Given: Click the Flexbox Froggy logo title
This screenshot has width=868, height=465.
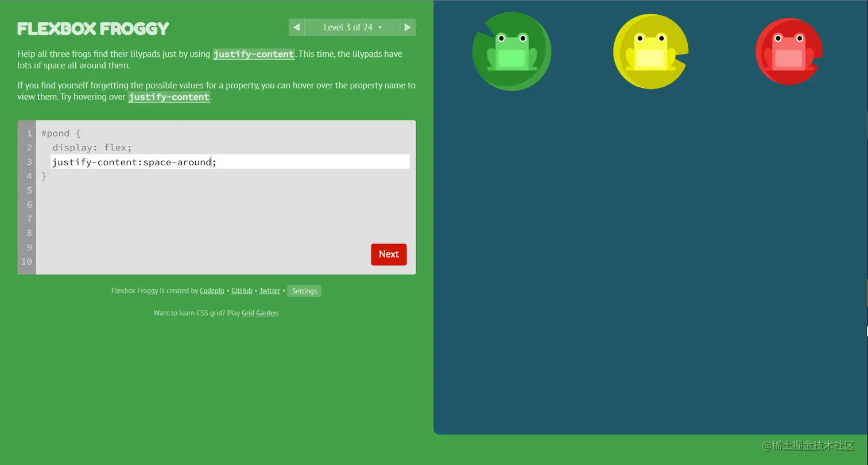Looking at the screenshot, I should coord(94,29).
